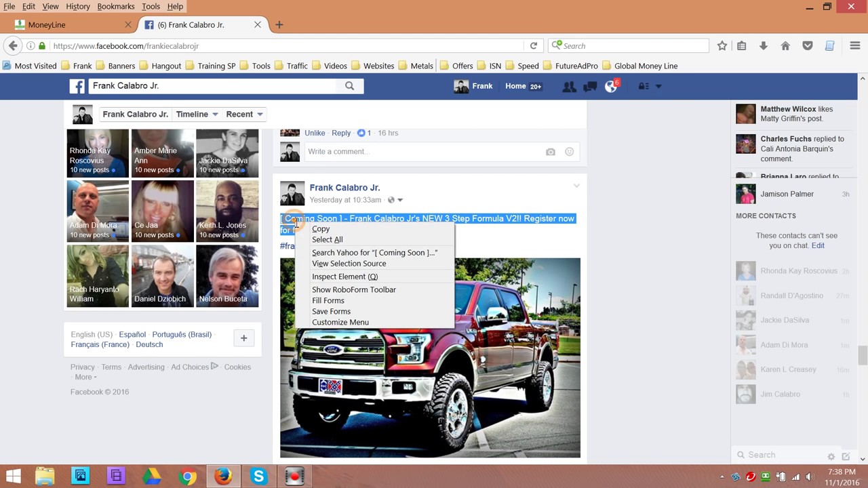Viewport: 868px width, 488px height.
Task: Go back with browser back arrow
Action: pos(13,45)
